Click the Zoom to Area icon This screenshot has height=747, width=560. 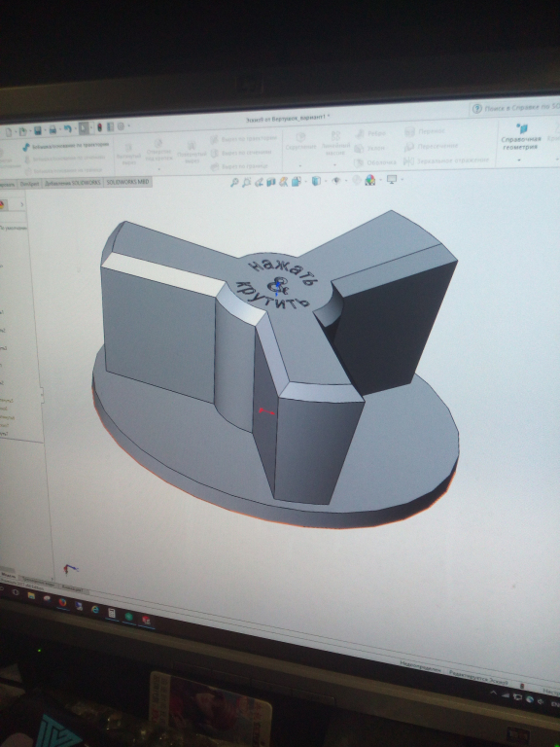pyautogui.click(x=247, y=182)
